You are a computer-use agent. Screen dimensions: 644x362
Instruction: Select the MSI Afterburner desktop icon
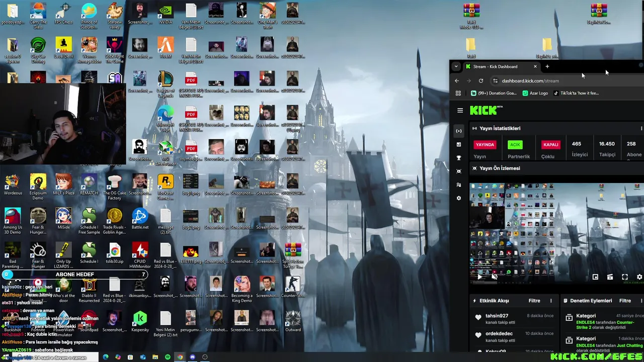click(166, 153)
